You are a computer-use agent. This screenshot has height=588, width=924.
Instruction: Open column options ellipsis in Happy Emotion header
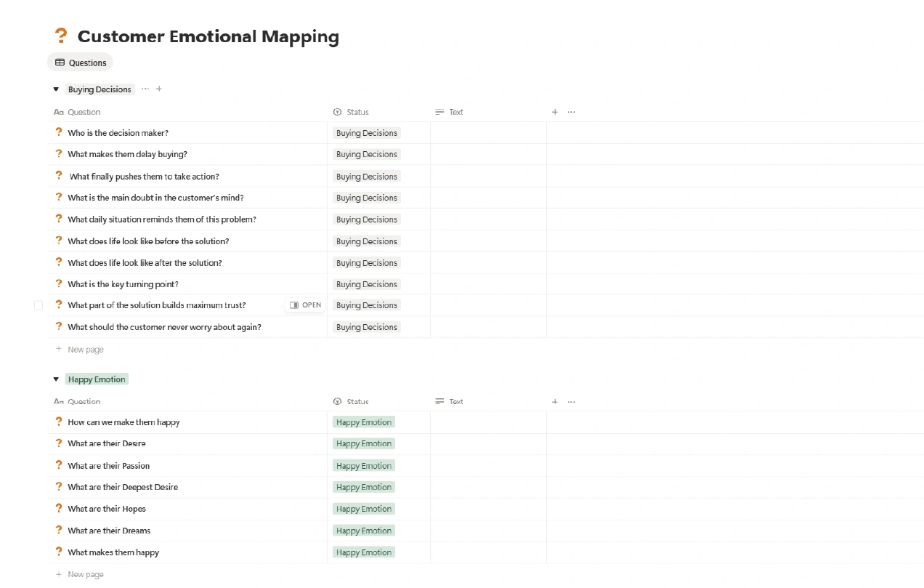point(571,401)
